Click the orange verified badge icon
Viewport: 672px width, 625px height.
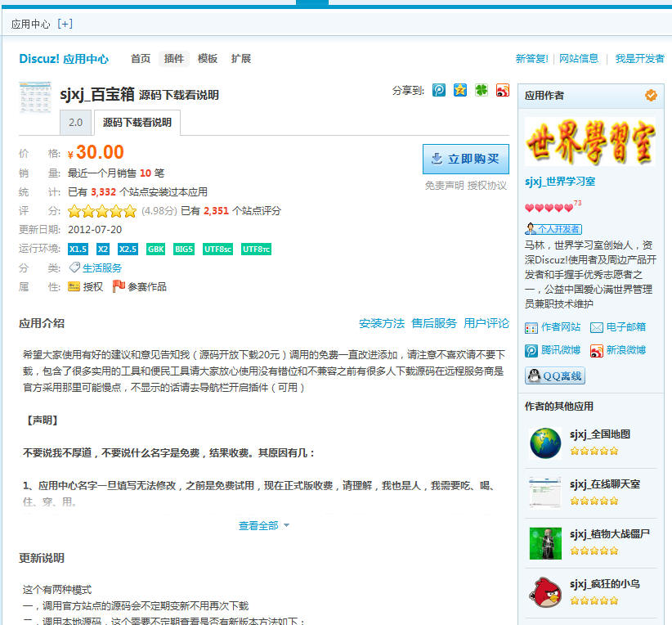[651, 95]
